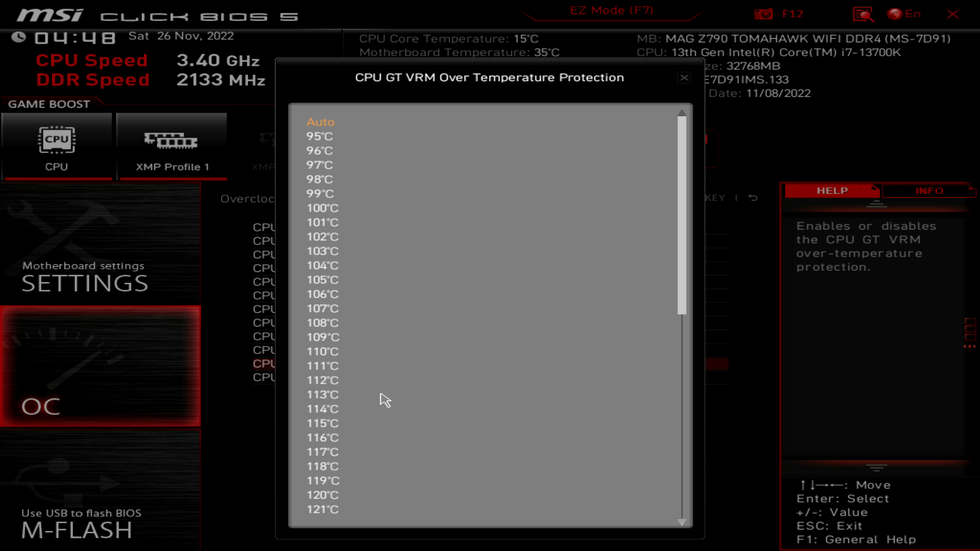Screen dimensions: 980x551
Task: Click the XMP Profile 1 memory icon
Action: [170, 141]
